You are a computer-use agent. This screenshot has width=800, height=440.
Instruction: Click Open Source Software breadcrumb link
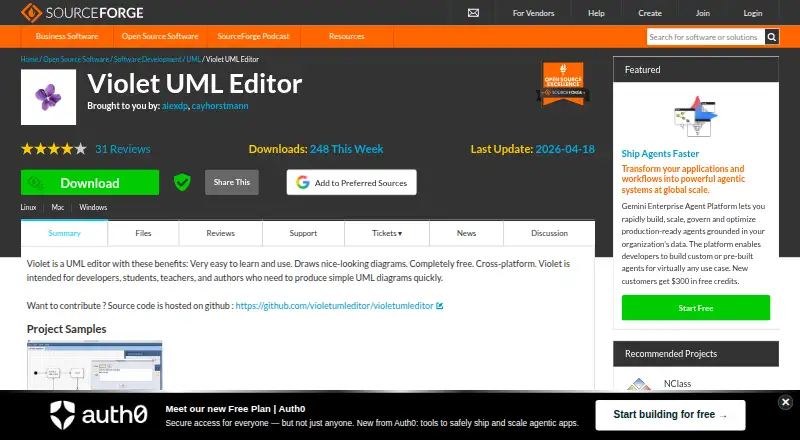coord(76,59)
